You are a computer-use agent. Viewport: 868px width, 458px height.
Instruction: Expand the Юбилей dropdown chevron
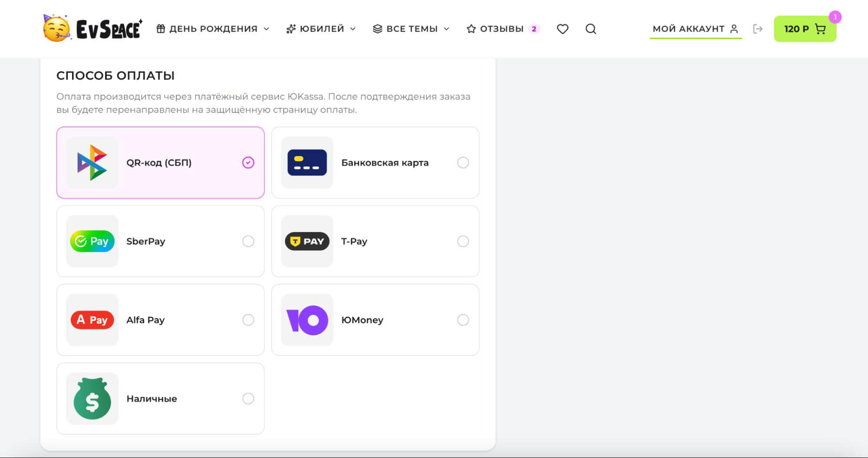353,29
